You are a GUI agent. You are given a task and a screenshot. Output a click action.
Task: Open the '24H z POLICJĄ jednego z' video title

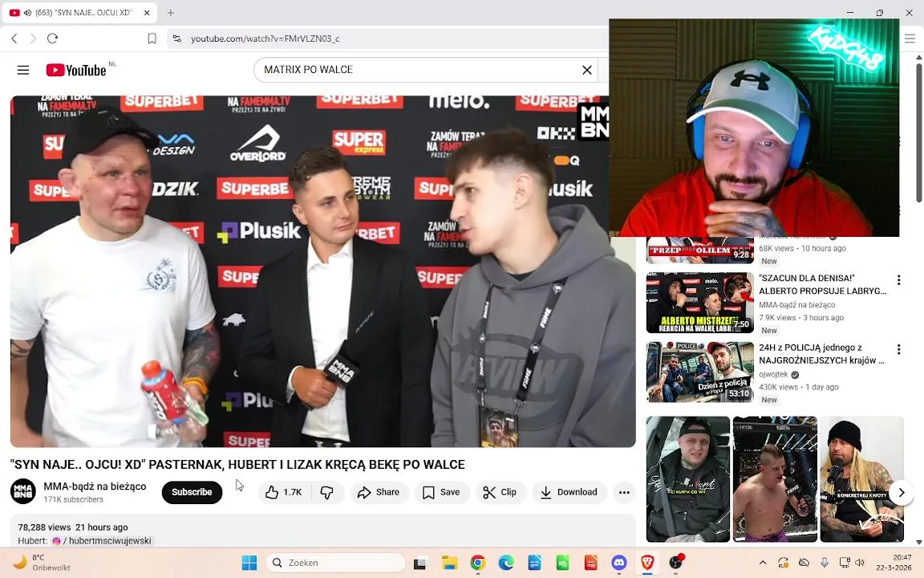pyautogui.click(x=821, y=354)
